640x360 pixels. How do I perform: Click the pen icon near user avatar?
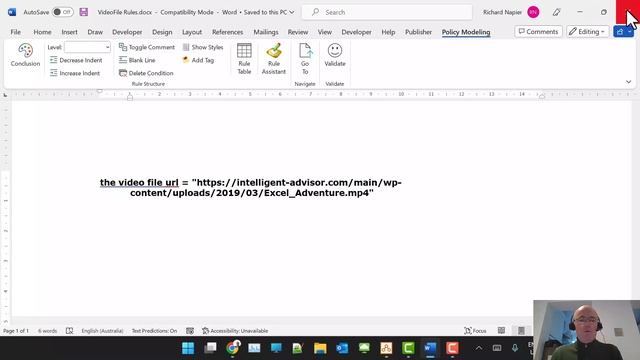point(556,12)
